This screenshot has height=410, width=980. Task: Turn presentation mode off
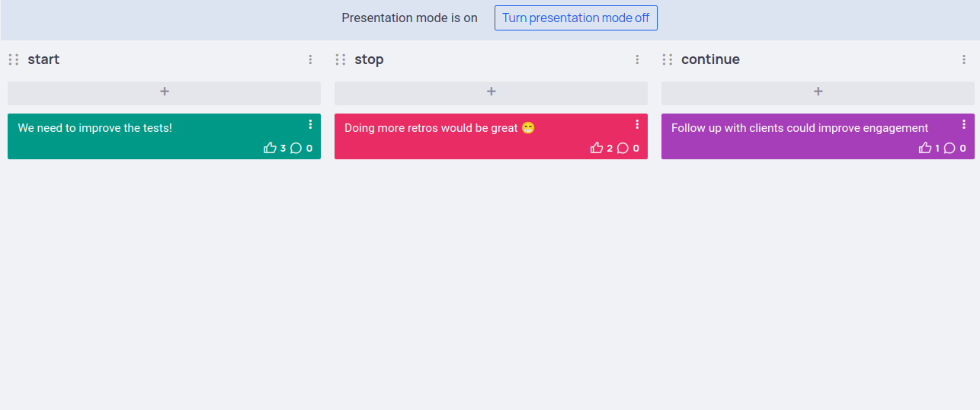pos(575,18)
